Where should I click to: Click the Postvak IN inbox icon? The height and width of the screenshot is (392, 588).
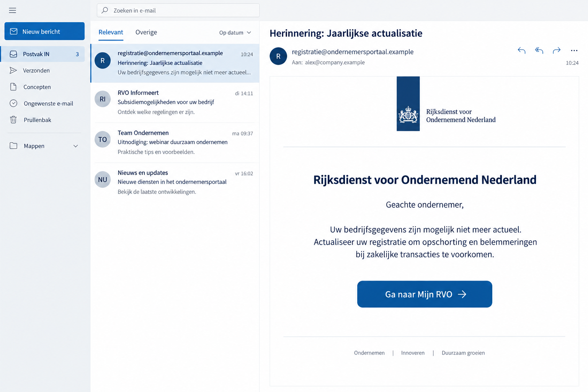point(13,54)
